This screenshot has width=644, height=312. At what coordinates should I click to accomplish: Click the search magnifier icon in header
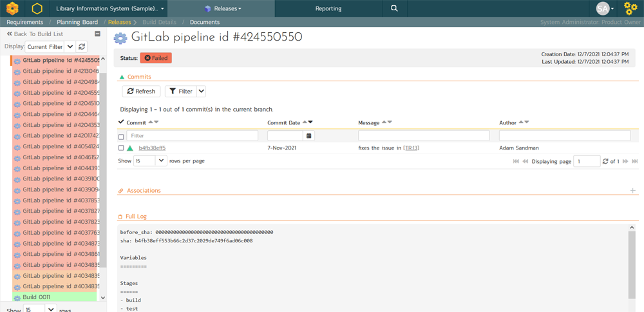tap(394, 8)
